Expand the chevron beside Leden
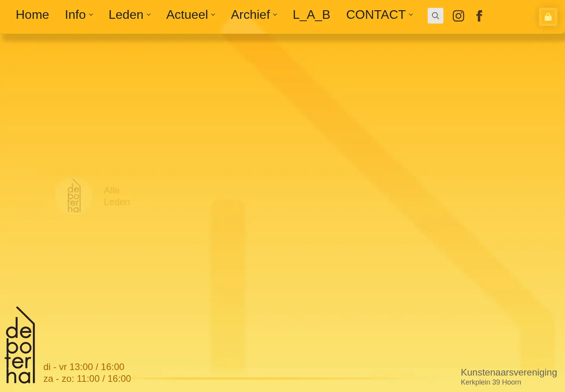 click(149, 15)
